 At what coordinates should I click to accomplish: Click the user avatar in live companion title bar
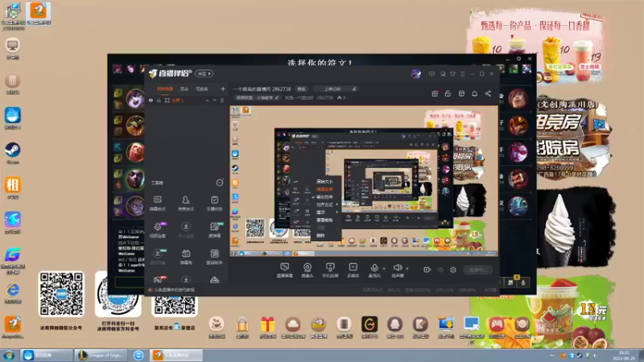(x=415, y=73)
